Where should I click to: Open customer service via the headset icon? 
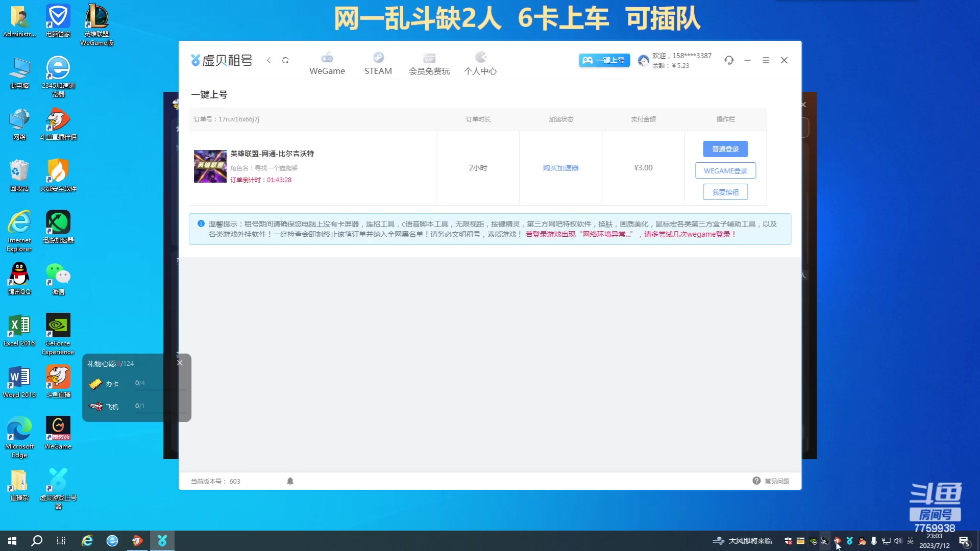(x=729, y=60)
